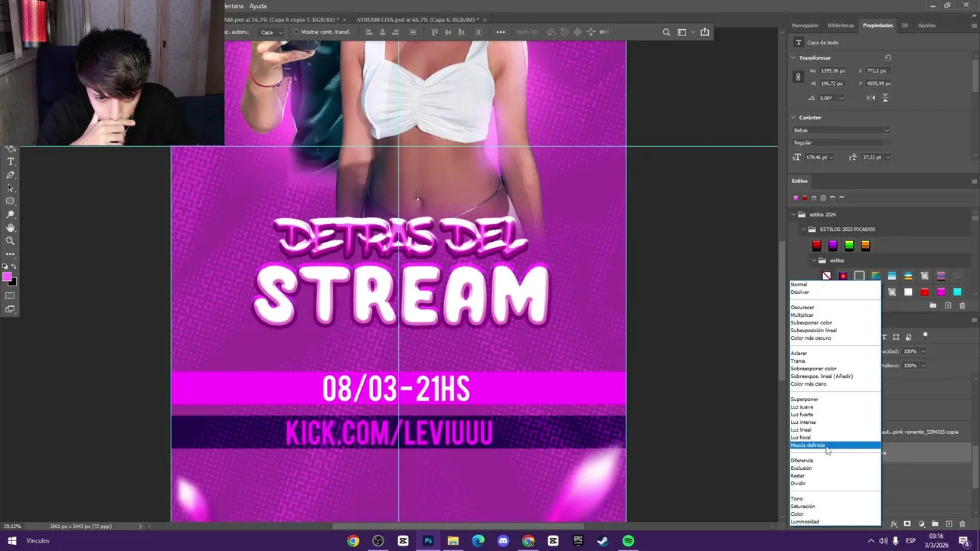
Task: Select the Rounded Rectangle shape tool
Action: tap(11, 201)
